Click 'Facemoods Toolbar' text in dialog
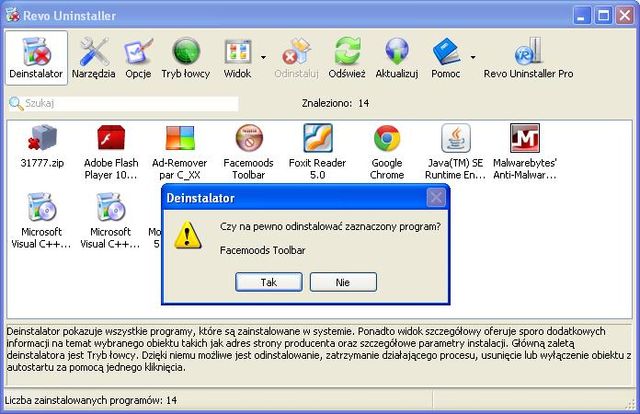 coord(262,250)
